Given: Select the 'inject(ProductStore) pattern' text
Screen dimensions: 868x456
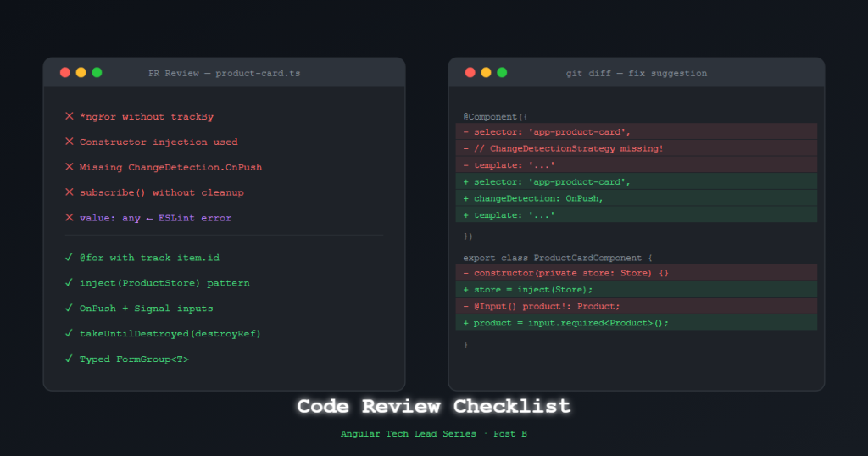Looking at the screenshot, I should (164, 283).
